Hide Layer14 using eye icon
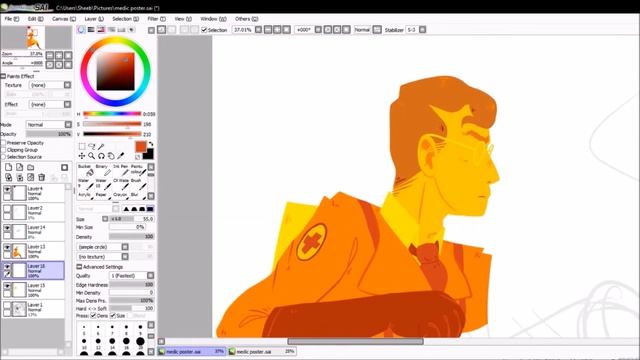 7,228
